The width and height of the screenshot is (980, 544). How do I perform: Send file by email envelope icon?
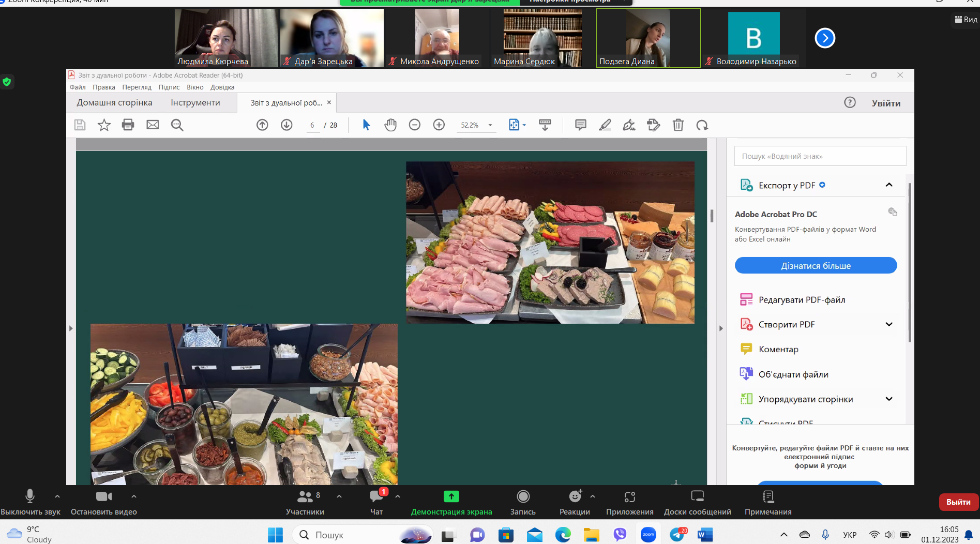pyautogui.click(x=153, y=125)
